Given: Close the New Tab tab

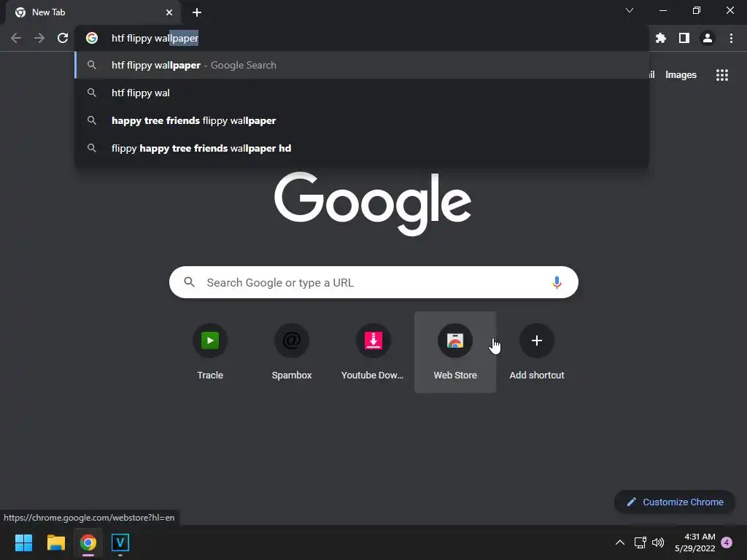Looking at the screenshot, I should coord(169,12).
